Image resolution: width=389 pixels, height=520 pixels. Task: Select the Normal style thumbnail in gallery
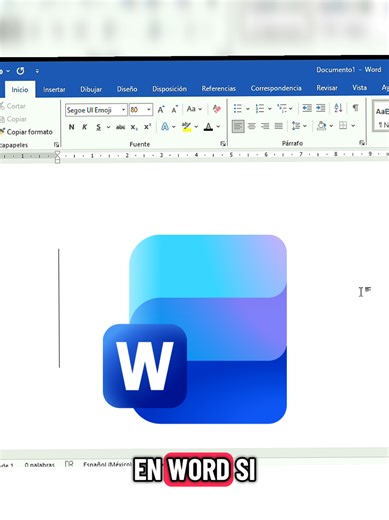381,117
